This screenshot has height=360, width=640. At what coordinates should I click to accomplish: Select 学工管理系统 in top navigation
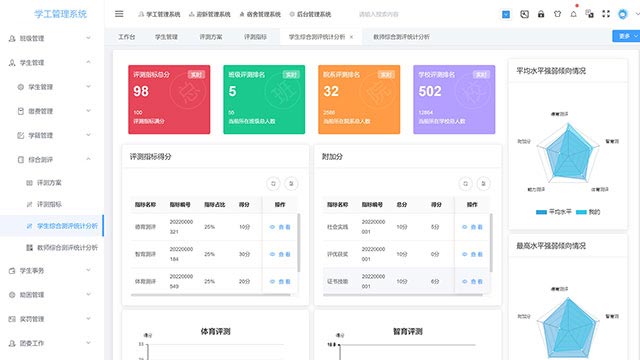pos(159,14)
